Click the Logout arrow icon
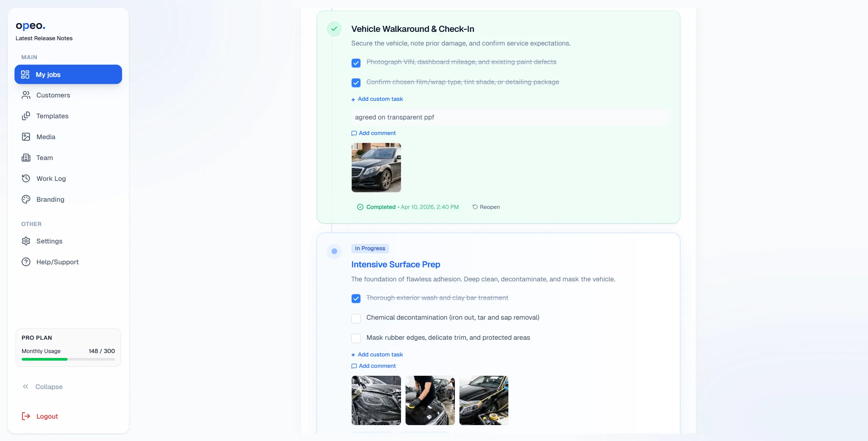The width and height of the screenshot is (868, 441). [26, 416]
